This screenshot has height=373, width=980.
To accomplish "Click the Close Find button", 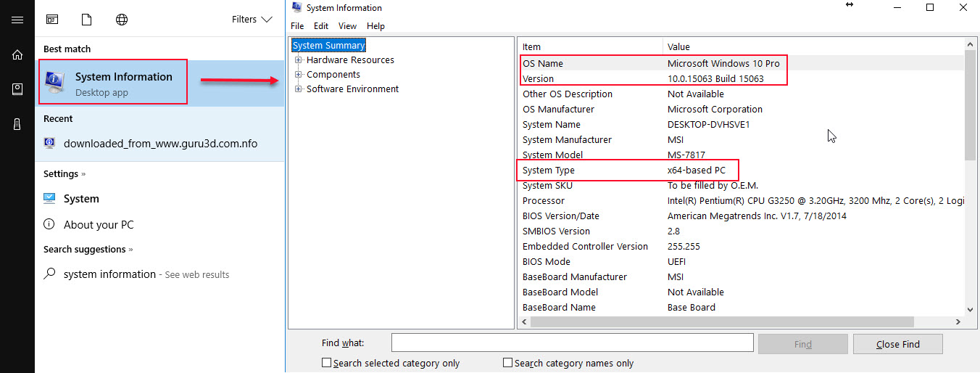I will [x=898, y=344].
